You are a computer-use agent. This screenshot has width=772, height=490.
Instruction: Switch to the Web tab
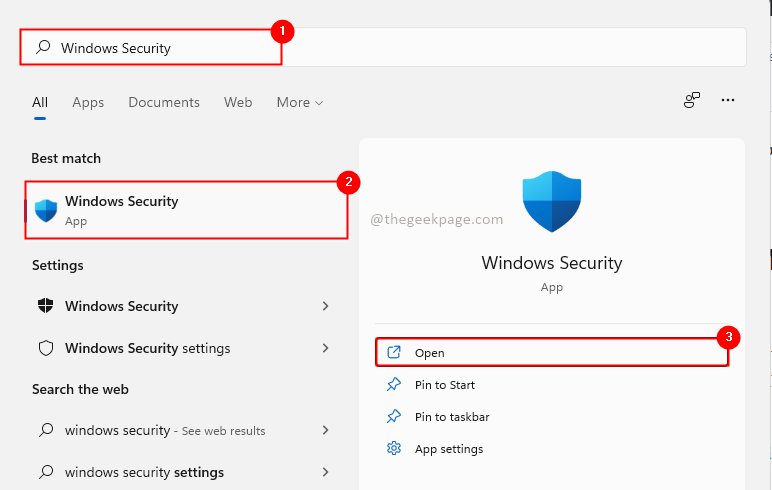238,102
